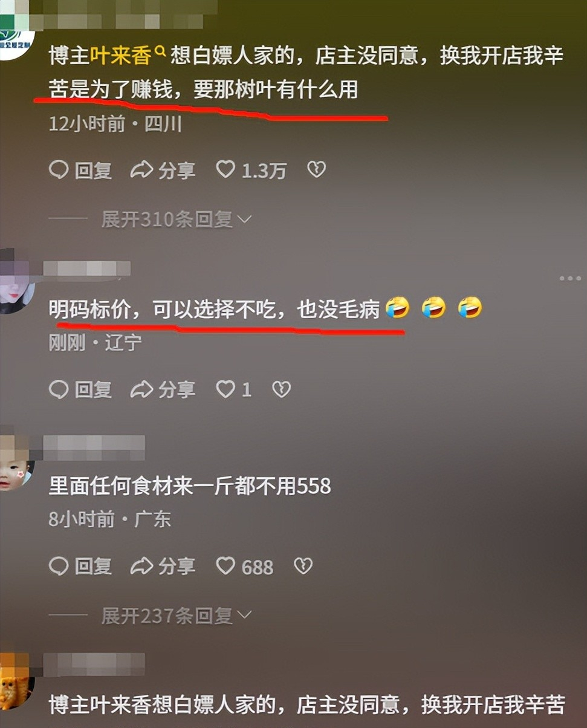Reply to the Sichuan comment
This screenshot has height=728, width=587.
pyautogui.click(x=80, y=171)
